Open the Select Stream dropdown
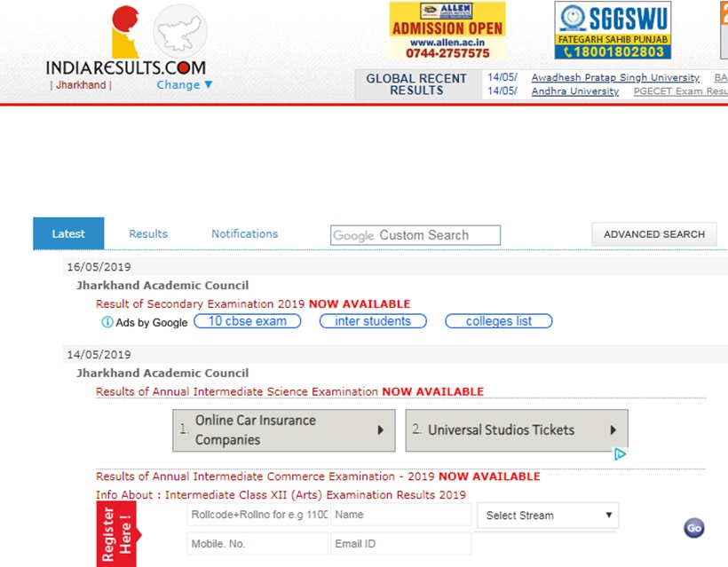Screen dimensions: 728x567 click(548, 516)
